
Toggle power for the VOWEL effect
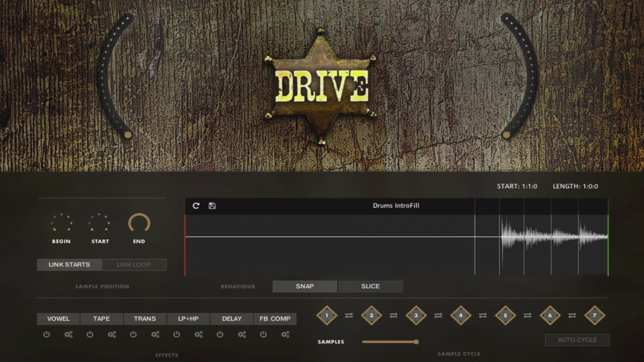[x=47, y=335]
